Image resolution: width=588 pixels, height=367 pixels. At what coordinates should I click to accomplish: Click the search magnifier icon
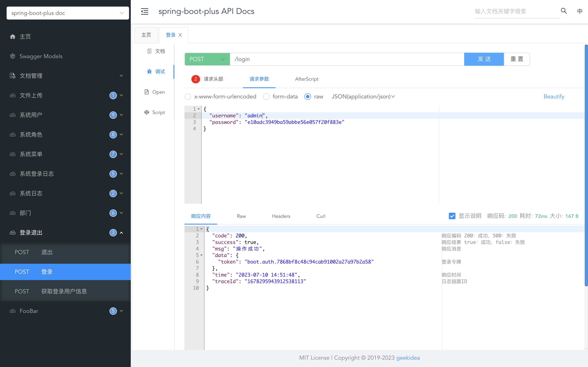pos(564,11)
